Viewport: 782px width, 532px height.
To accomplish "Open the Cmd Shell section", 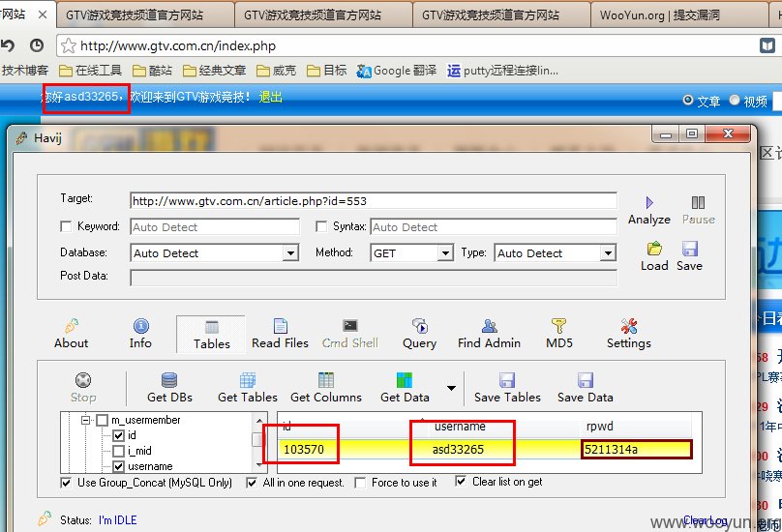I will 350,334.
